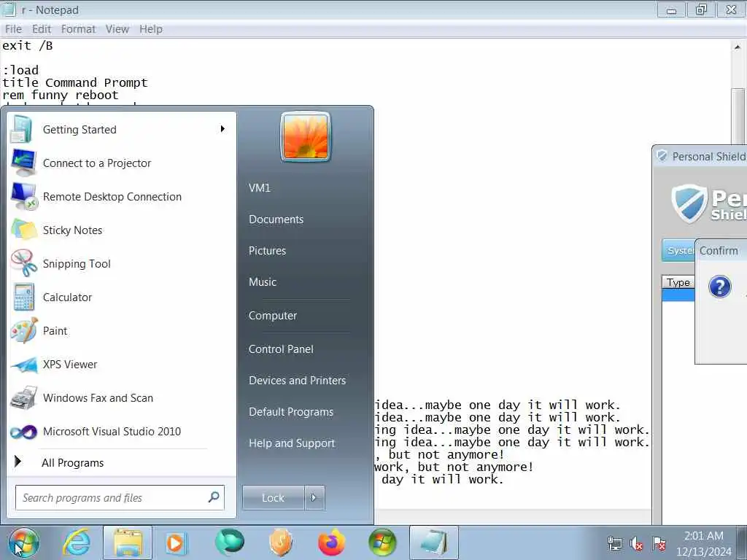Open Computer from Start menu
The width and height of the screenshot is (747, 560).
point(273,315)
